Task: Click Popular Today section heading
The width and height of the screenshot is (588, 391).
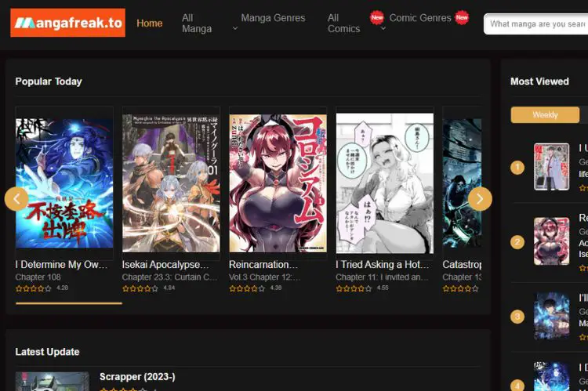Action: pyautogui.click(x=49, y=81)
